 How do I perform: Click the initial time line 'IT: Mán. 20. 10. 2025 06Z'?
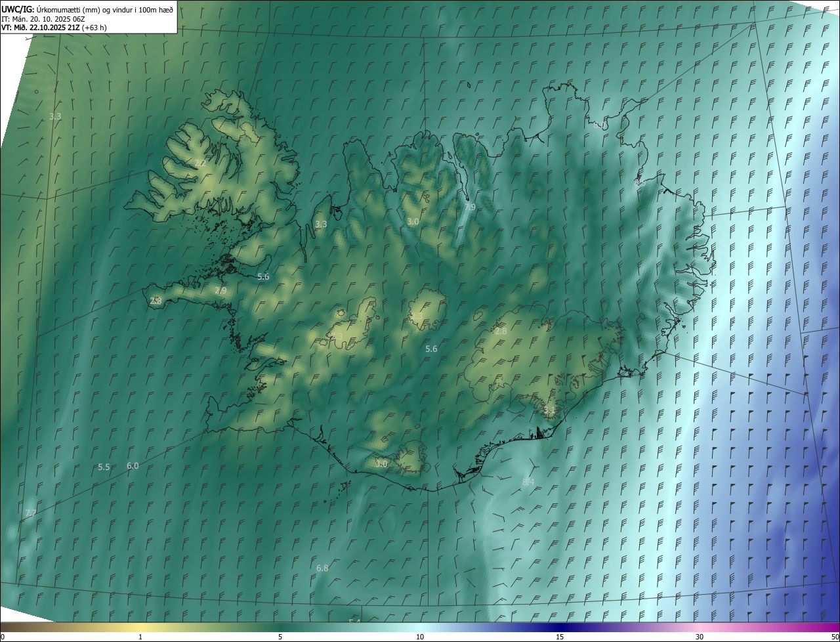(43, 18)
